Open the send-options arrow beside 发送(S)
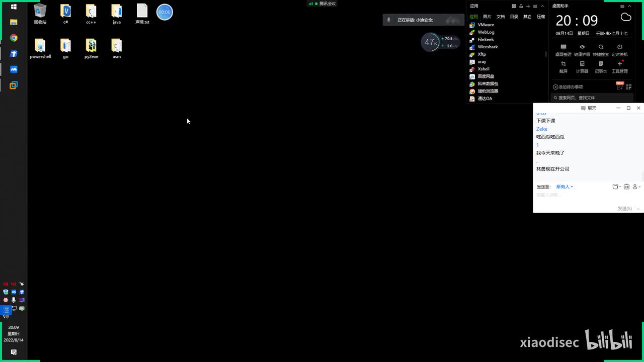Viewport: 644px width, 362px height. 638,209
